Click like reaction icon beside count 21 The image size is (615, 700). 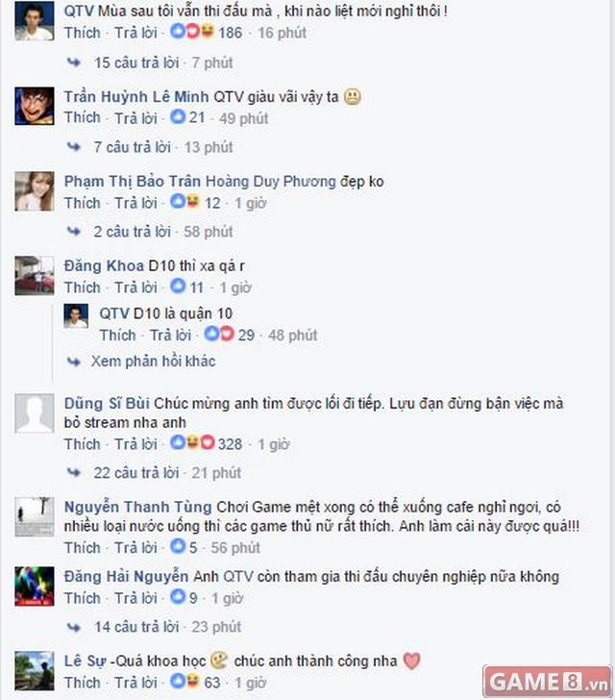[178, 117]
